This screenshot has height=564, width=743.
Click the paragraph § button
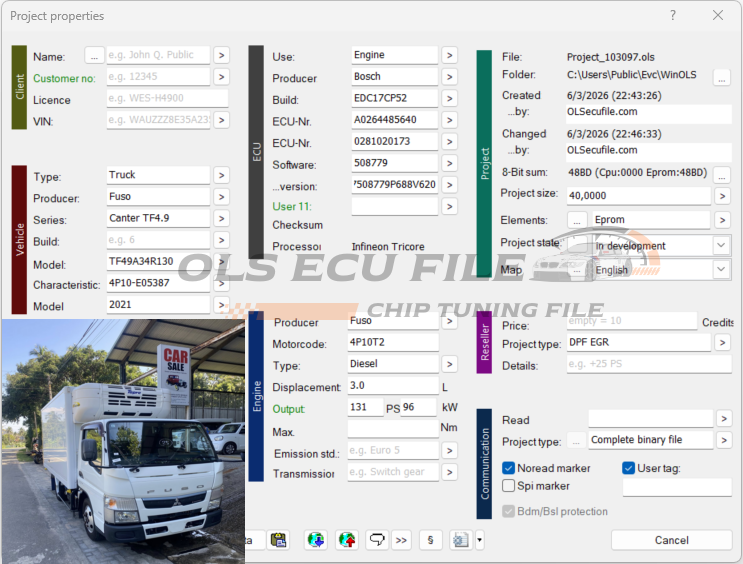tap(430, 540)
